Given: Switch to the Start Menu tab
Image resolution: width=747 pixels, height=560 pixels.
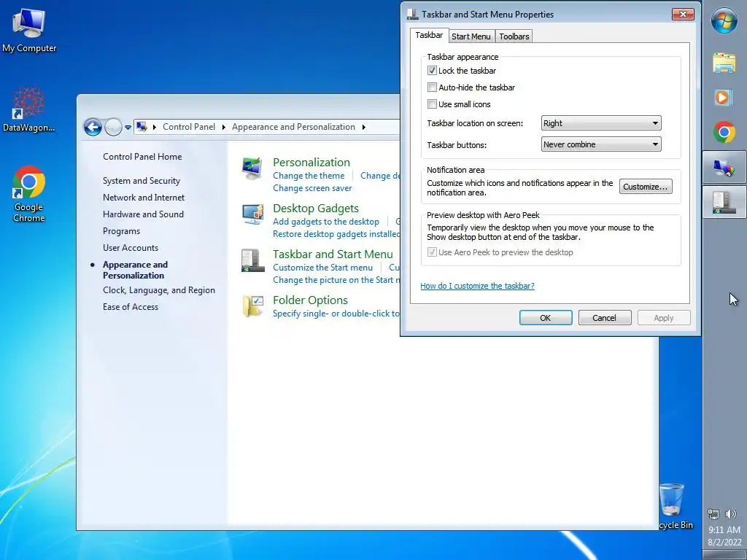Looking at the screenshot, I should [x=471, y=36].
